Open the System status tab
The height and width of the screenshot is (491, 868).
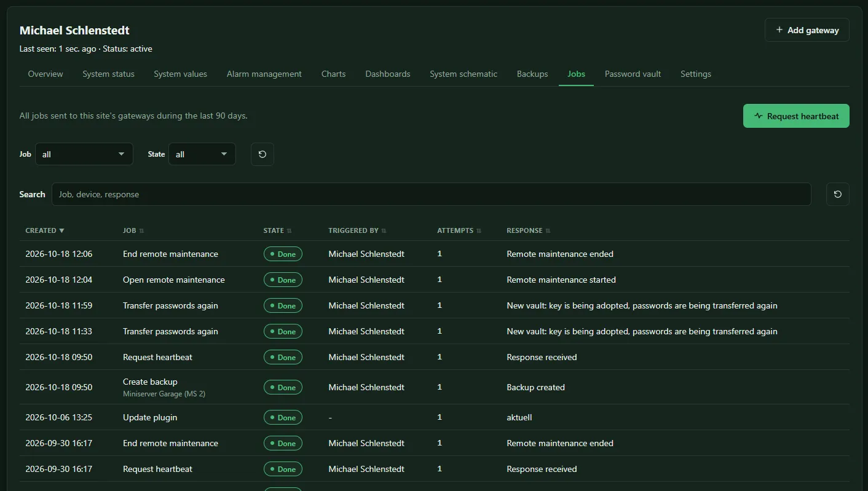tap(108, 74)
